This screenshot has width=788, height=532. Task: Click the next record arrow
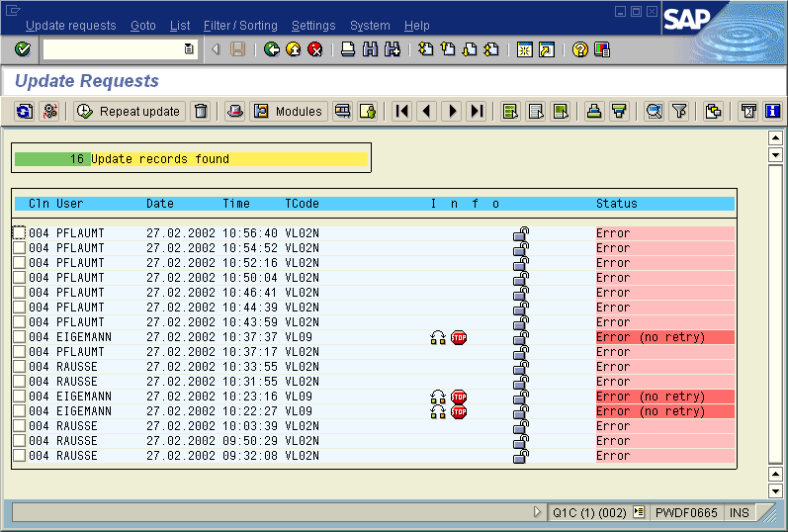[452, 111]
